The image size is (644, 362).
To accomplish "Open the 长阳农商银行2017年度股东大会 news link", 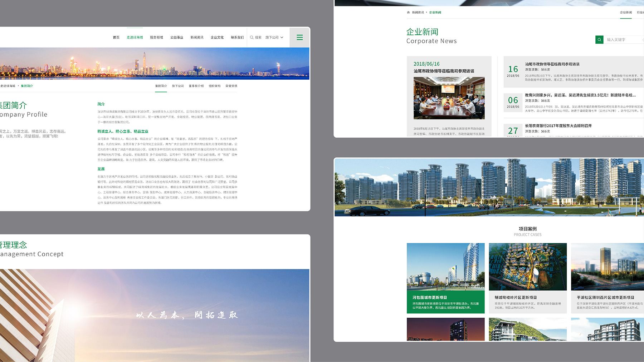I will point(558,126).
